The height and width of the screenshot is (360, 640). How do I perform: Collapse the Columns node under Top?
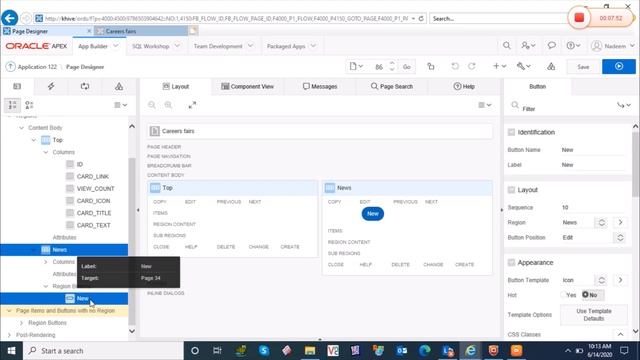pos(46,152)
